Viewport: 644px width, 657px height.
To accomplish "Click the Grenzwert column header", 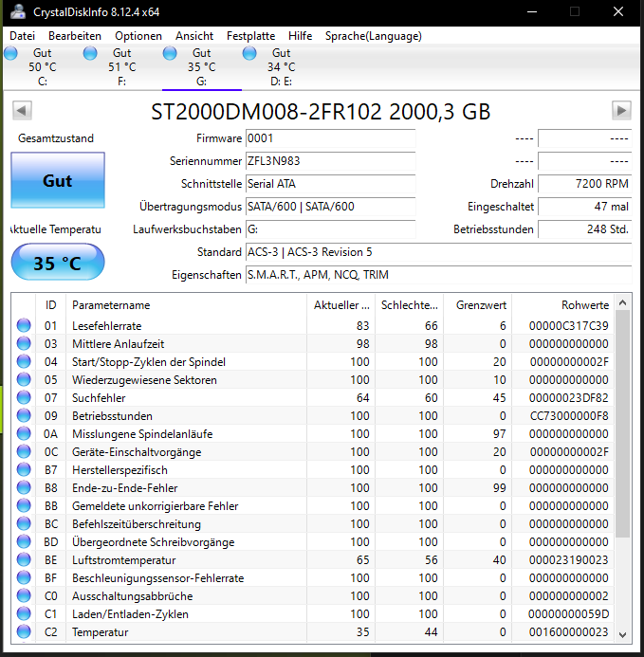I will [478, 304].
